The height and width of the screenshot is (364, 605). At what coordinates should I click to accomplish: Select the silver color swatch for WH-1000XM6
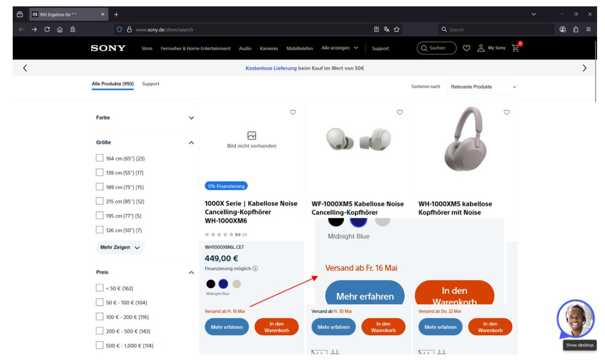click(x=236, y=284)
